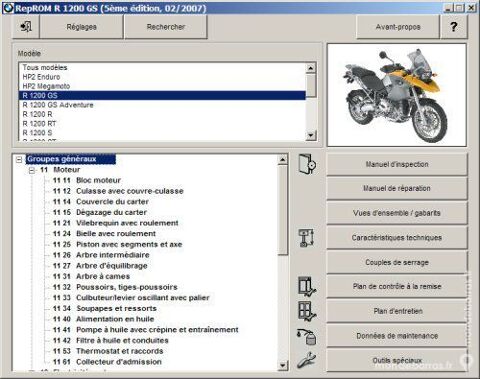Click the oil can maintenance data icon
Screen dimensions: 480x379
point(307,336)
